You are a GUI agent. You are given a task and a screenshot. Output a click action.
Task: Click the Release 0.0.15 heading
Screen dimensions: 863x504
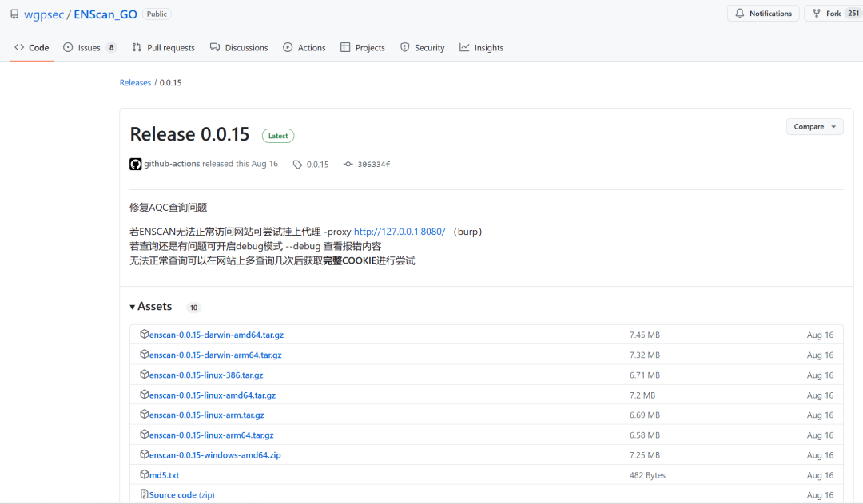pyautogui.click(x=189, y=134)
